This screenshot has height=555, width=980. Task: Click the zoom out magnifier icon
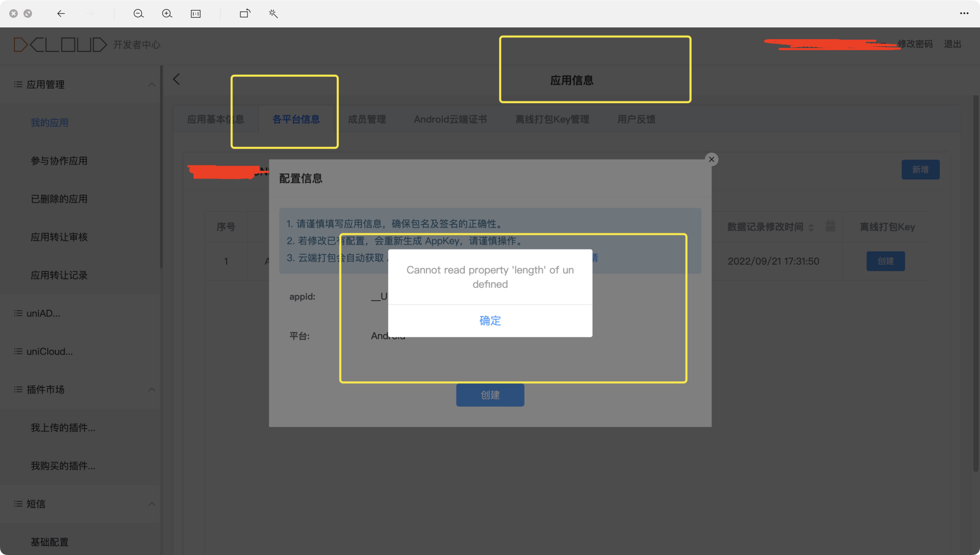coord(138,14)
